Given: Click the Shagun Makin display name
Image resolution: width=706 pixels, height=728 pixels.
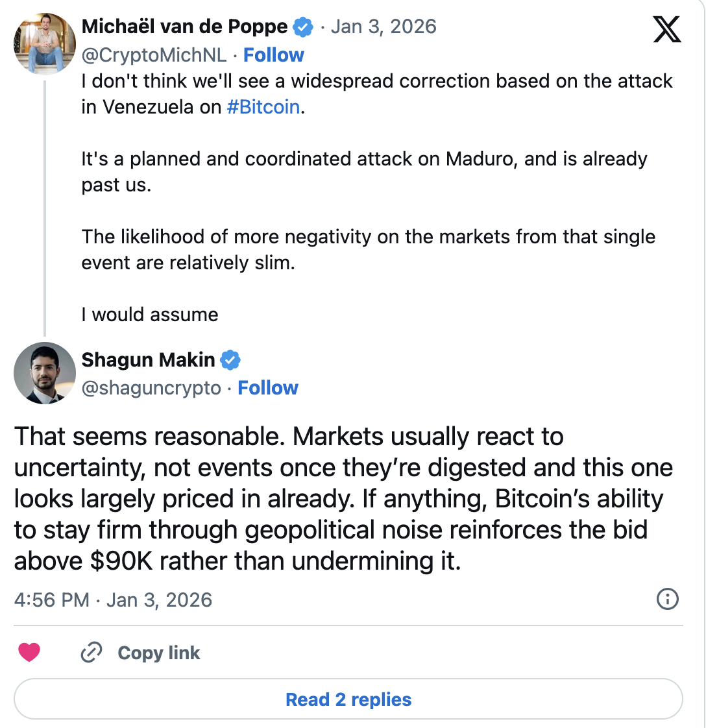Looking at the screenshot, I should tap(148, 359).
